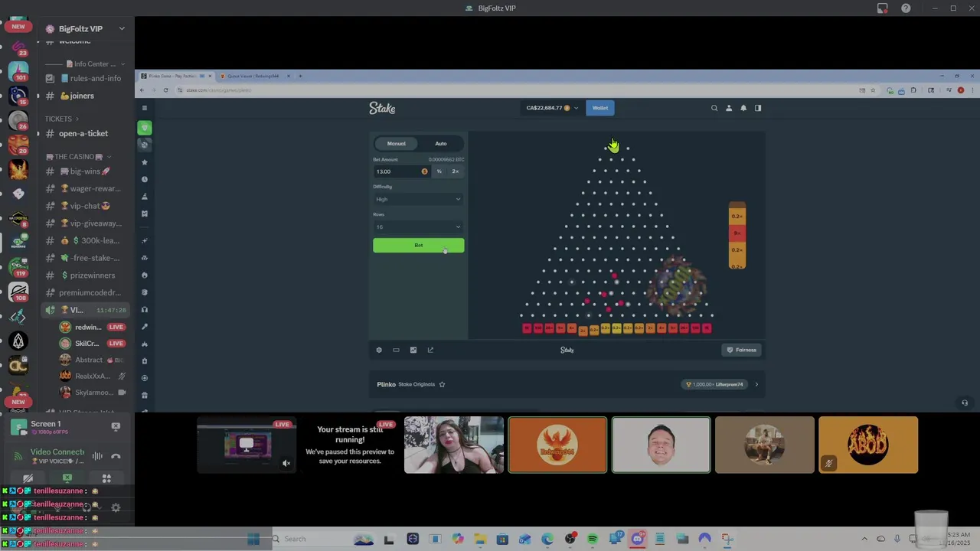This screenshot has height=551, width=980.
Task: Open File Explorer from taskbar
Action: point(479,539)
